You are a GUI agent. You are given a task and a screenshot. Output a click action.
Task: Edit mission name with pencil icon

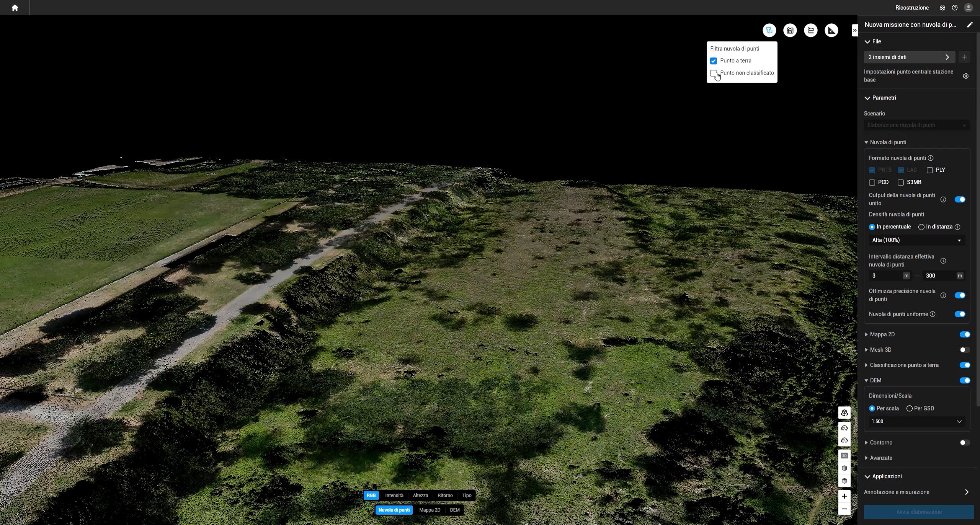(970, 24)
